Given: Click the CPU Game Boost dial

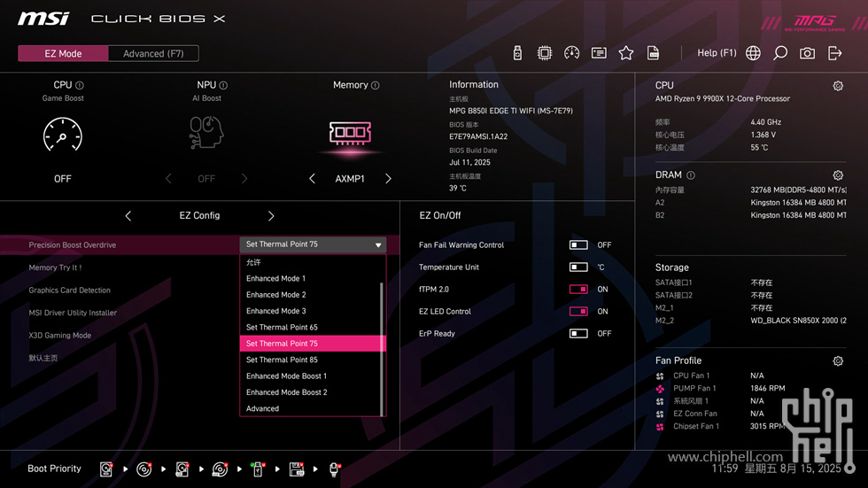Looking at the screenshot, I should 63,135.
